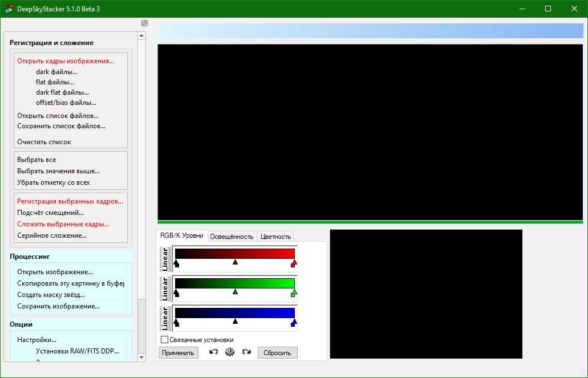
Task: Switch to the Цветность tab
Action: 275,237
